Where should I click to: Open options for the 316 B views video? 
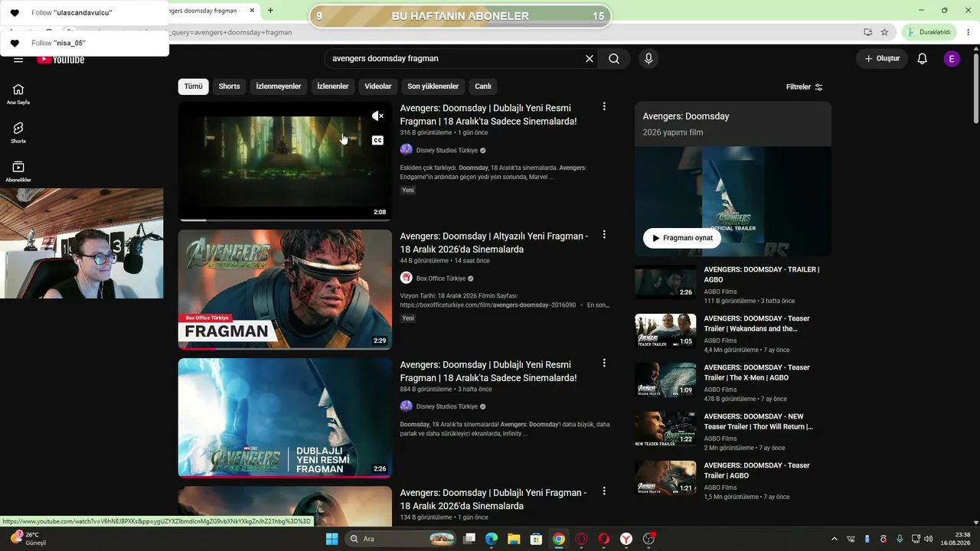pos(604,106)
